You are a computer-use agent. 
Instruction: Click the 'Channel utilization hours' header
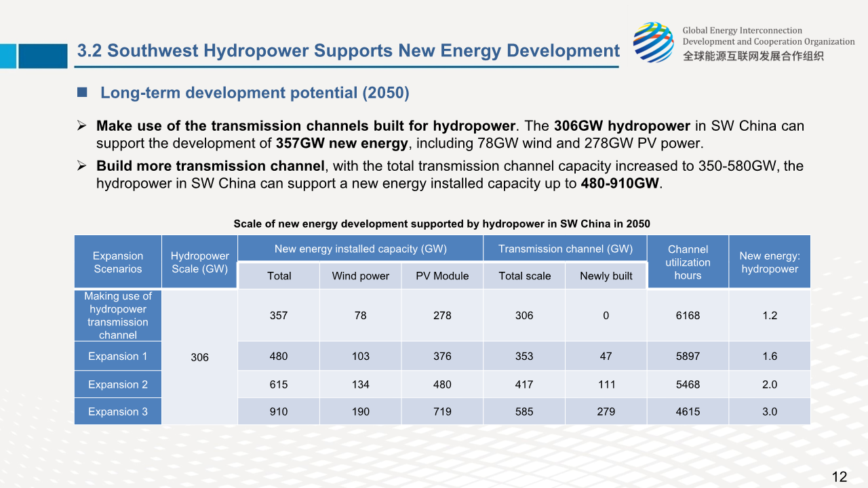688,262
